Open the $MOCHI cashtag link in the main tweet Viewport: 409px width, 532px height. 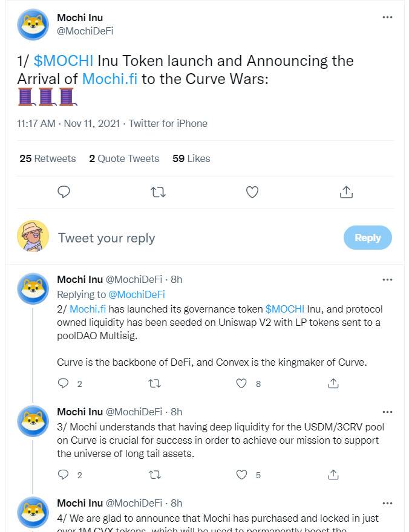[64, 61]
